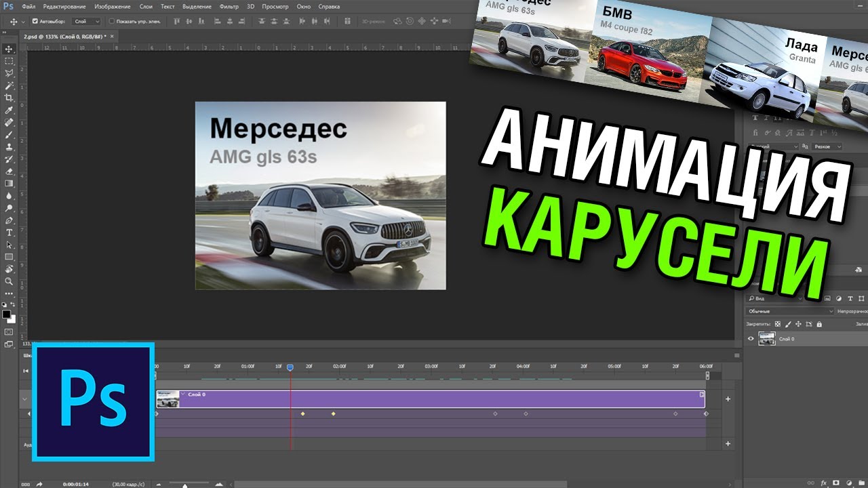The height and width of the screenshot is (488, 868).
Task: Select the Polygonal Lasso tool
Action: (9, 73)
